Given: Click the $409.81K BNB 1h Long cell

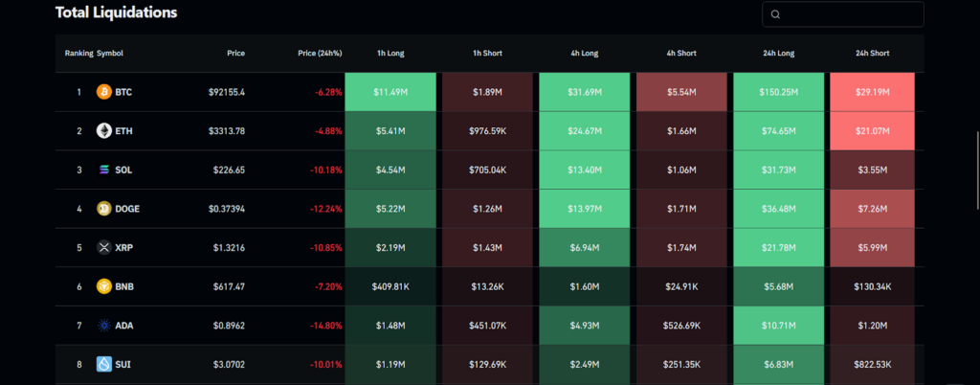Looking at the screenshot, I should point(390,287).
